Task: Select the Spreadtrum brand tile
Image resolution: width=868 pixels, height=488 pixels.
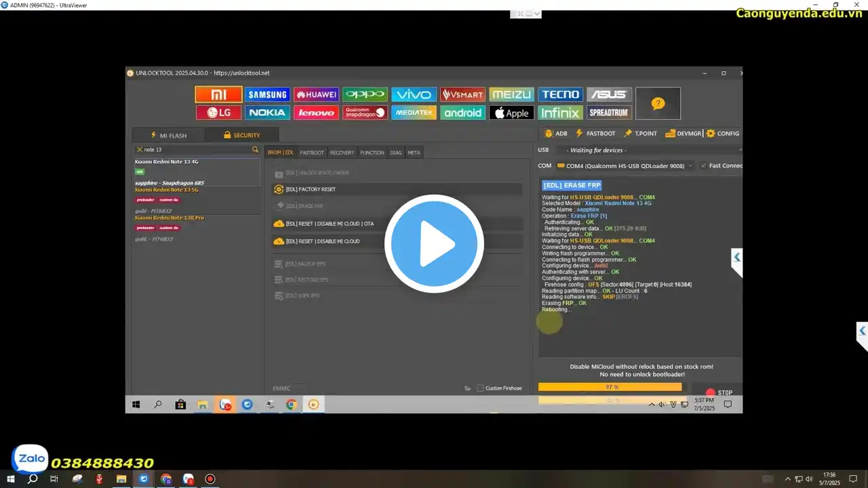Action: 609,113
